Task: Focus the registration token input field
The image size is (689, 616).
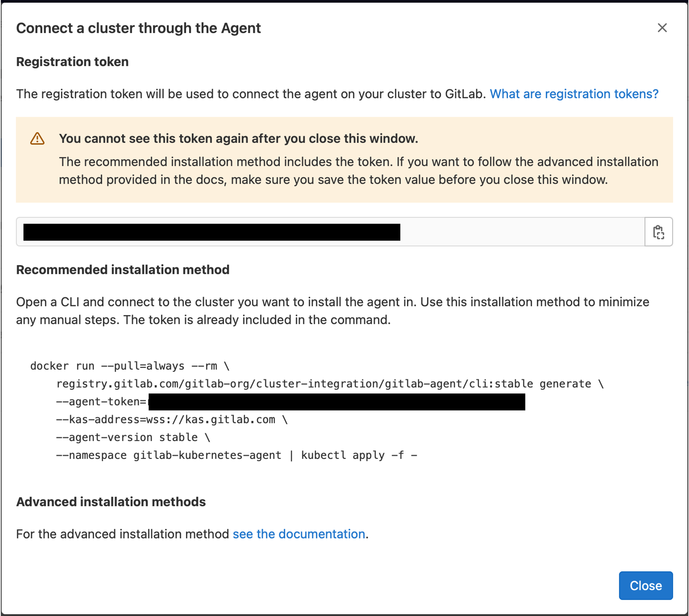Action: 331,232
